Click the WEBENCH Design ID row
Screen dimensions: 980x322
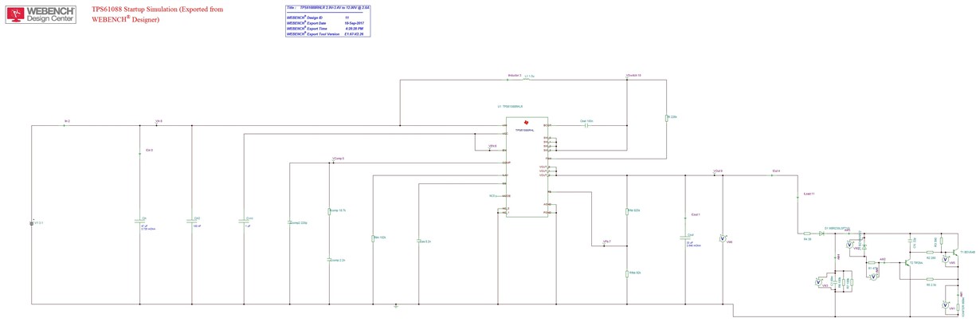(328, 17)
